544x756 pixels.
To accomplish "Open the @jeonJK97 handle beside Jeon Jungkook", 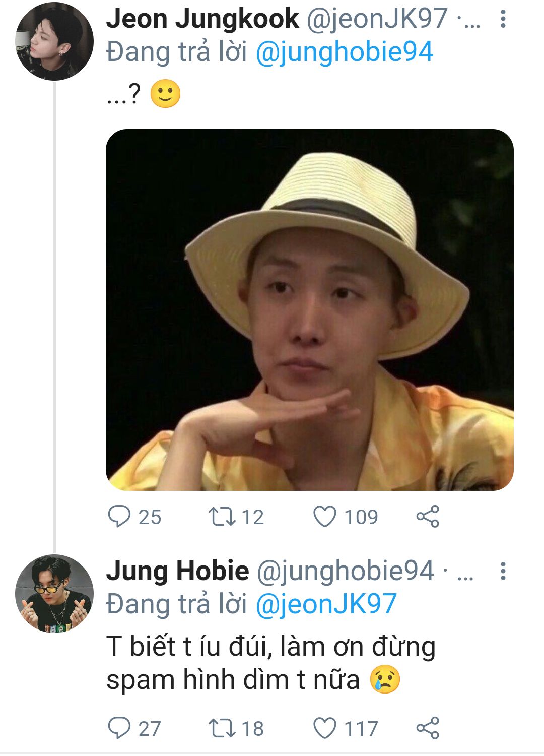I will (377, 19).
